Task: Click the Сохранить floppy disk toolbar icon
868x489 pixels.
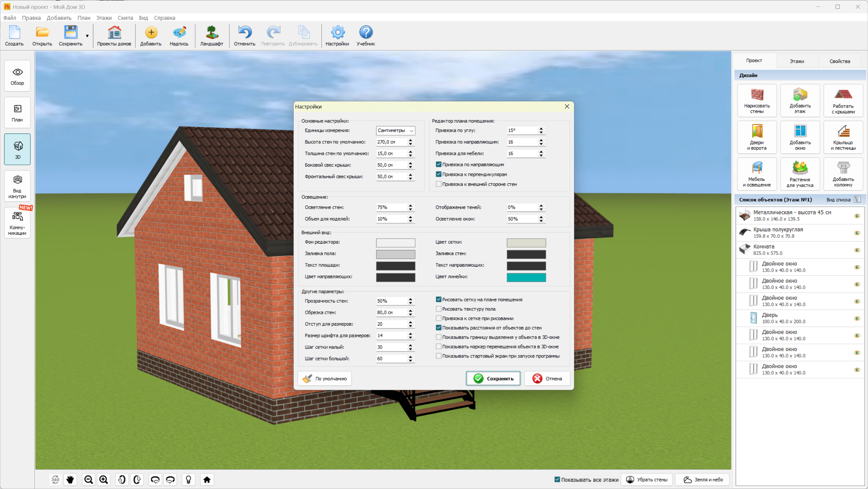Action: tap(70, 35)
